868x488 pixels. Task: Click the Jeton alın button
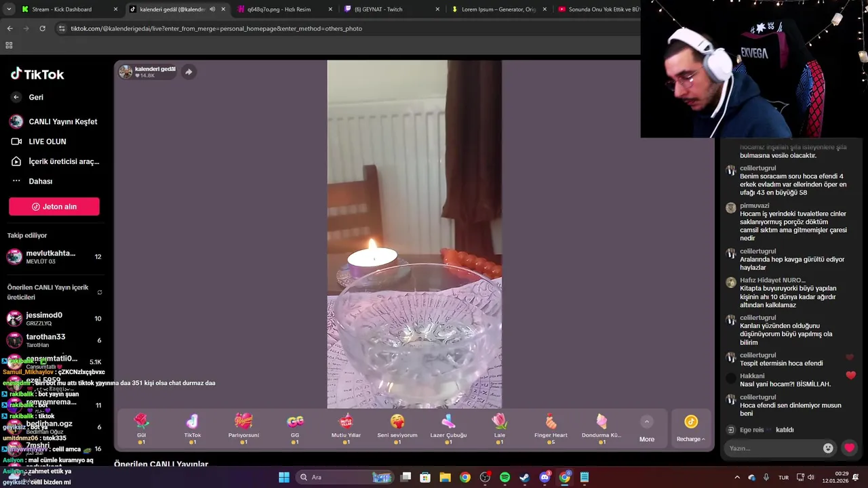tap(54, 207)
